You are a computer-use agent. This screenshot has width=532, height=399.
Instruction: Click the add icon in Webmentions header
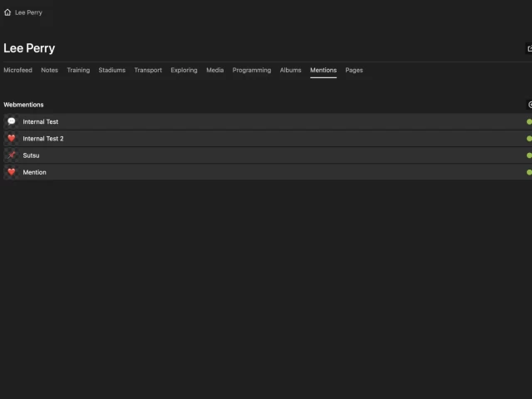[530, 105]
